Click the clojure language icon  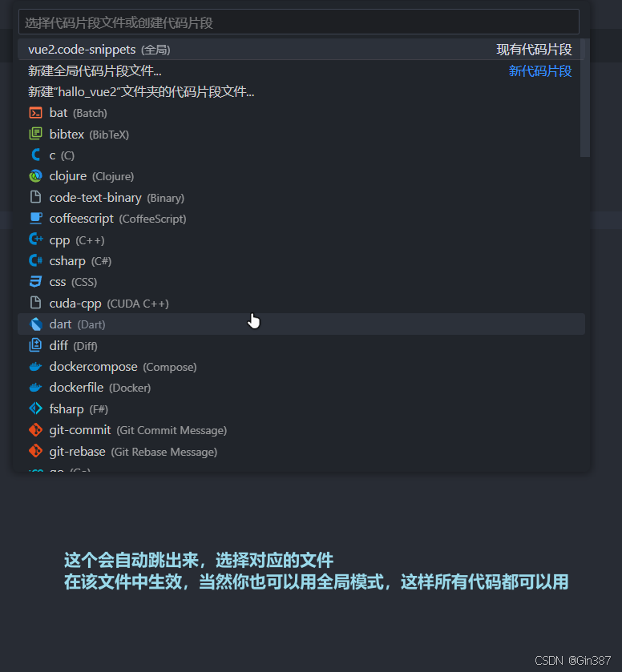(x=35, y=175)
